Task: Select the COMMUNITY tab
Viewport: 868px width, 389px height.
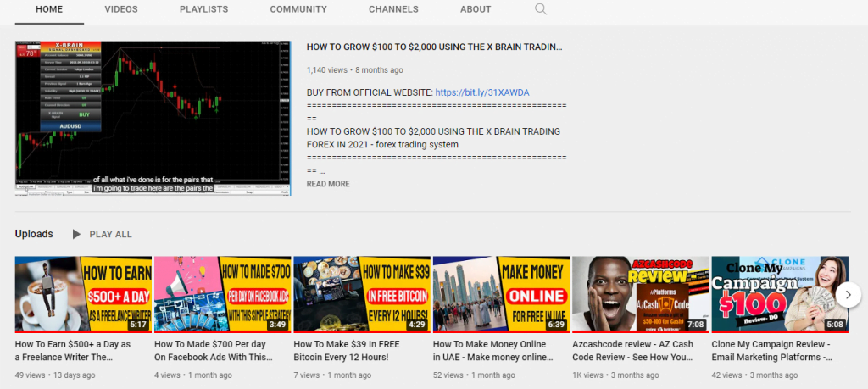Action: click(298, 9)
